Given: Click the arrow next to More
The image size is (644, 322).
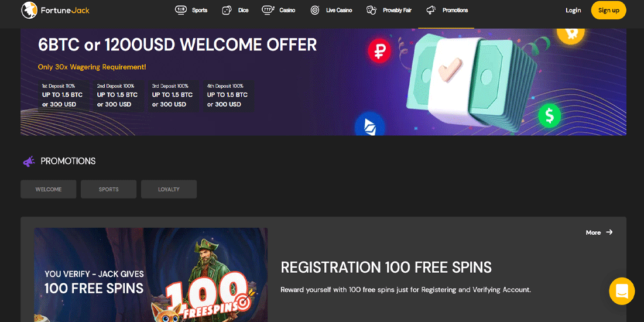Looking at the screenshot, I should click(609, 232).
